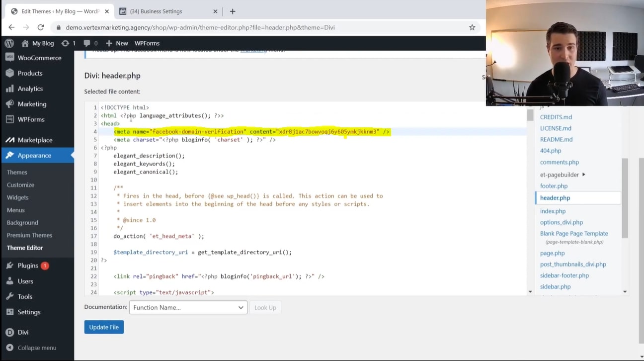Select Theme Editor submenu item

(x=25, y=248)
